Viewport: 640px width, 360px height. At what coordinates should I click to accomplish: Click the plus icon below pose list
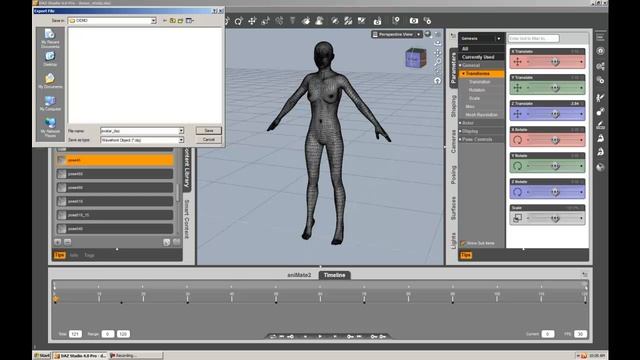pos(58,242)
